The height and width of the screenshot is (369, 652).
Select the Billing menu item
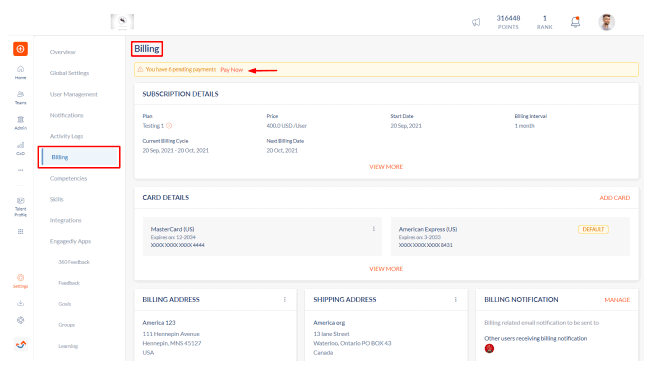[x=79, y=157]
